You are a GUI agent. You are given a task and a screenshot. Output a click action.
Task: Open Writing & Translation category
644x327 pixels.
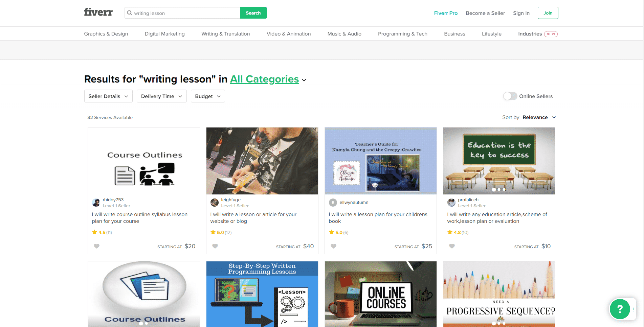225,34
